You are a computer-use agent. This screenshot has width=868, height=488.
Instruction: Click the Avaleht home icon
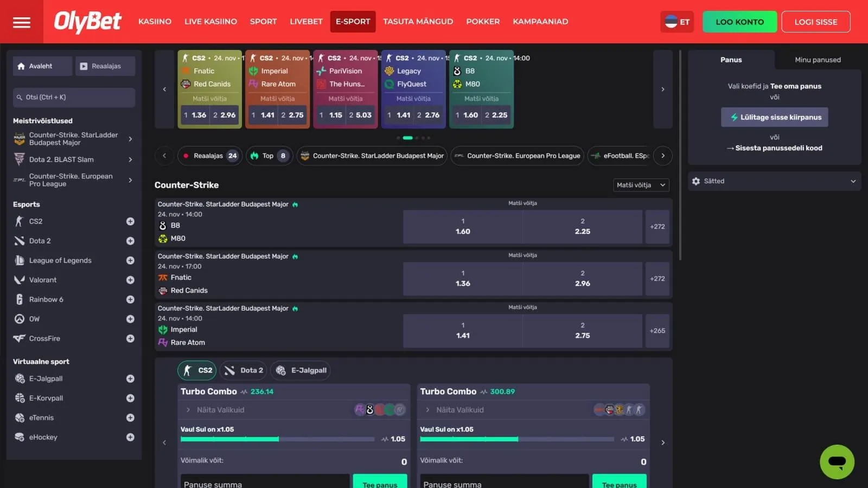(21, 66)
